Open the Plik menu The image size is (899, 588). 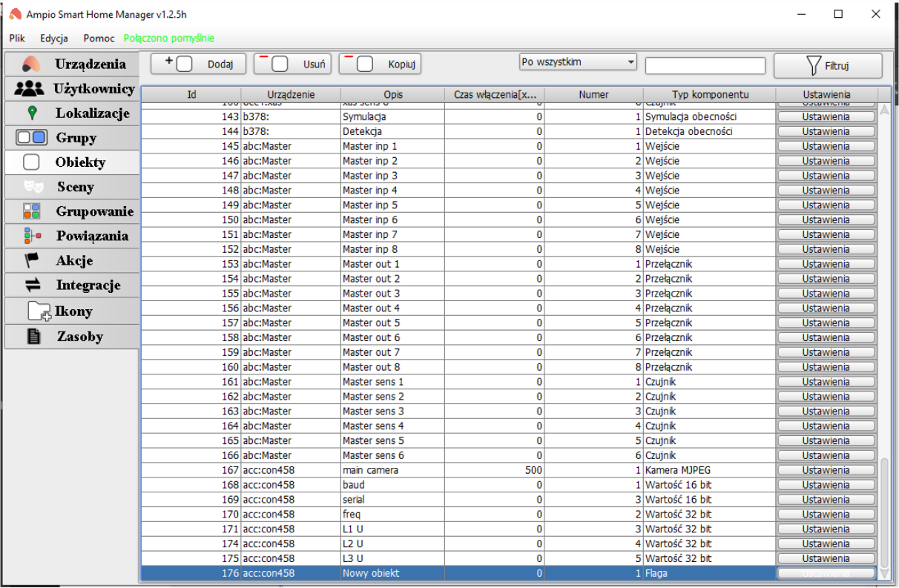pos(17,38)
